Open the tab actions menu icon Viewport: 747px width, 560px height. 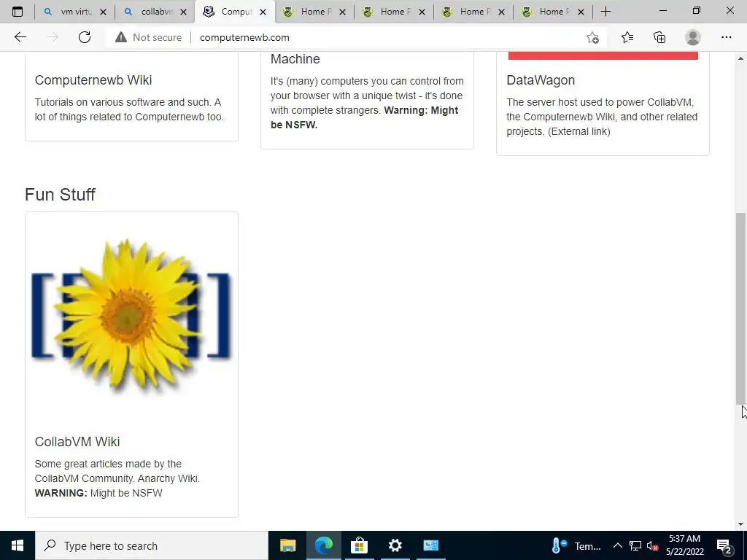18,12
